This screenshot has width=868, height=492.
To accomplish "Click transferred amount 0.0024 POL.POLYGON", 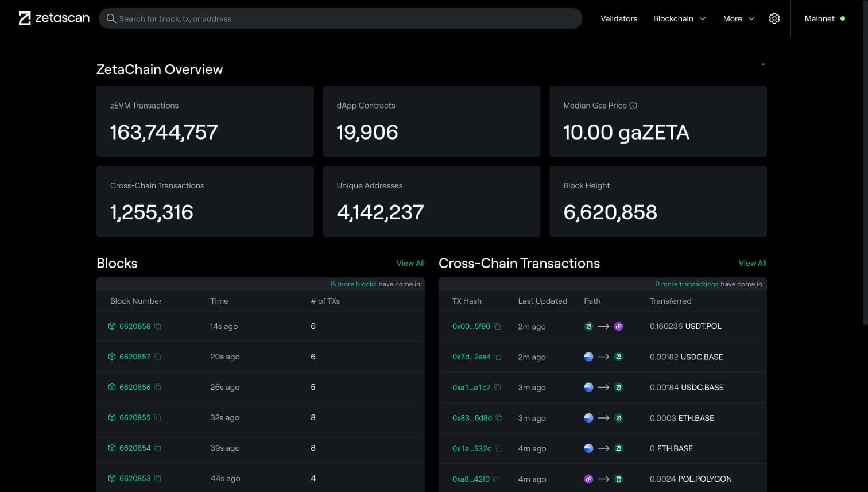I will click(x=691, y=479).
